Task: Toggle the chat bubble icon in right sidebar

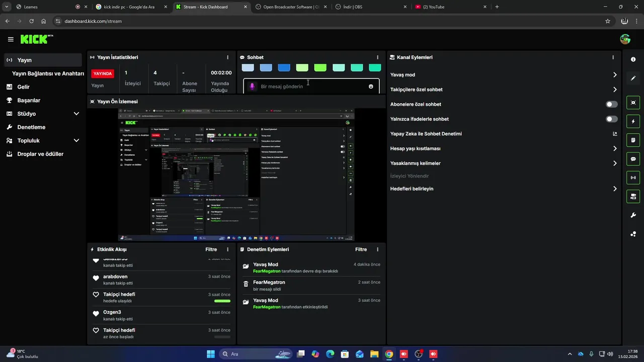Action: (633, 159)
